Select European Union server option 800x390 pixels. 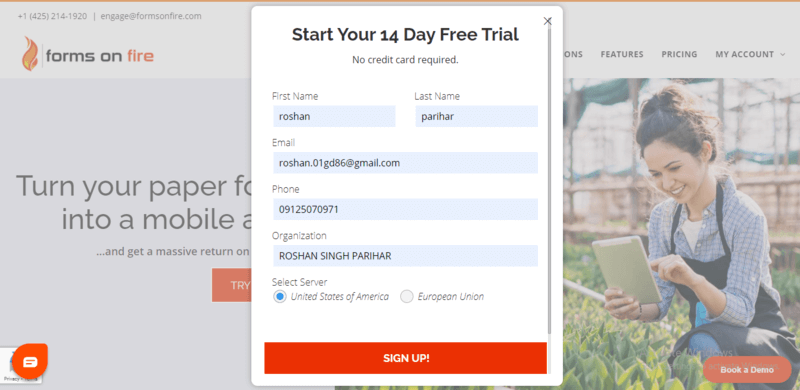point(407,297)
